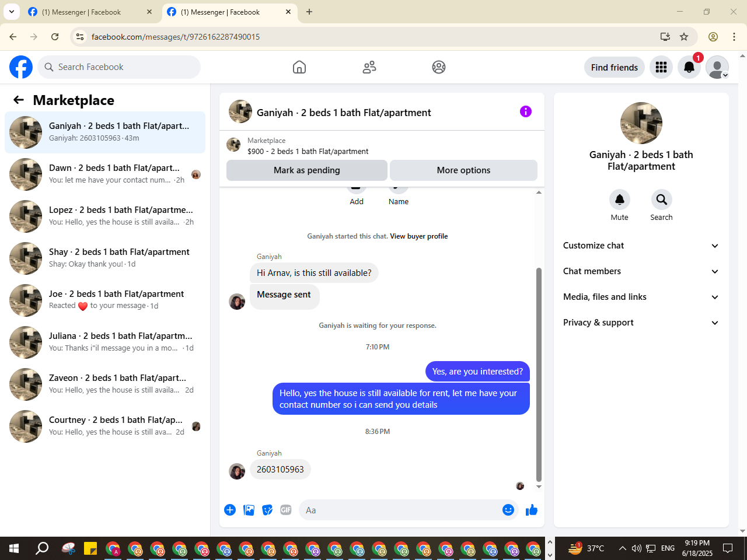Open a new browser tab
Image resolution: width=747 pixels, height=560 pixels.
309,12
